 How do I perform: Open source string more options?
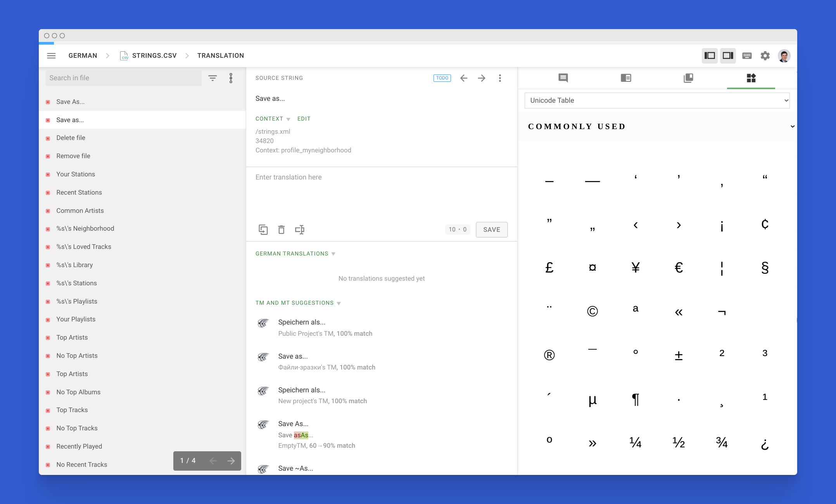[500, 78]
